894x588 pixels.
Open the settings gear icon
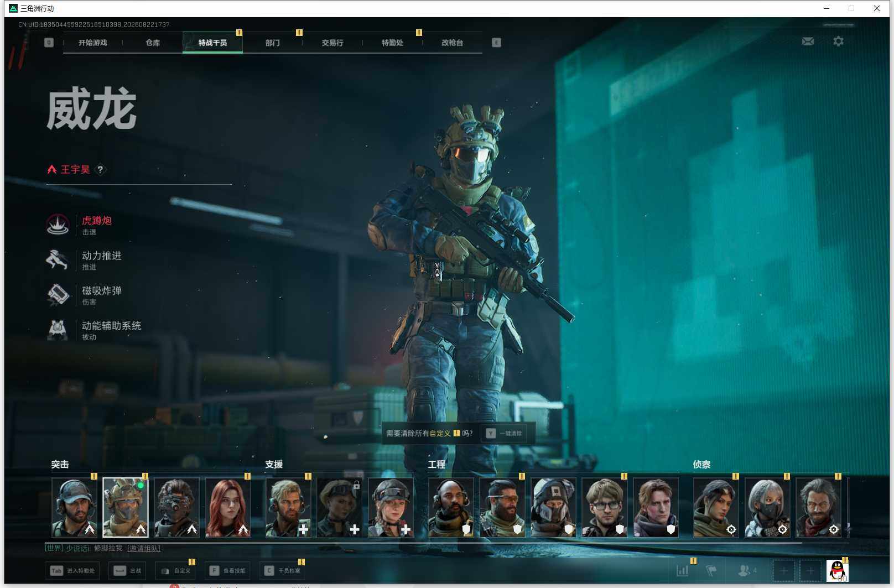pyautogui.click(x=838, y=41)
